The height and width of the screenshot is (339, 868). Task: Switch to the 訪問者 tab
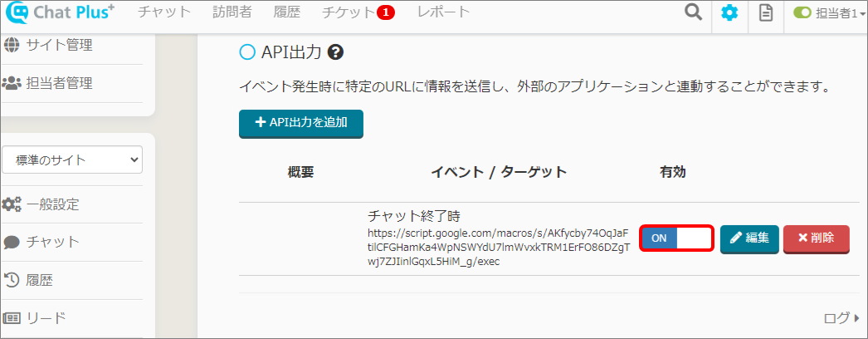point(232,12)
